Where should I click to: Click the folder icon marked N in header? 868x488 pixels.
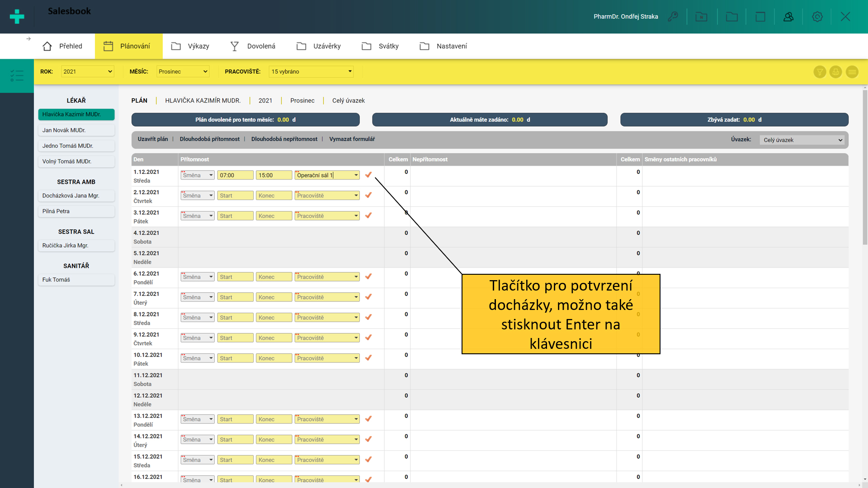pos(701,17)
